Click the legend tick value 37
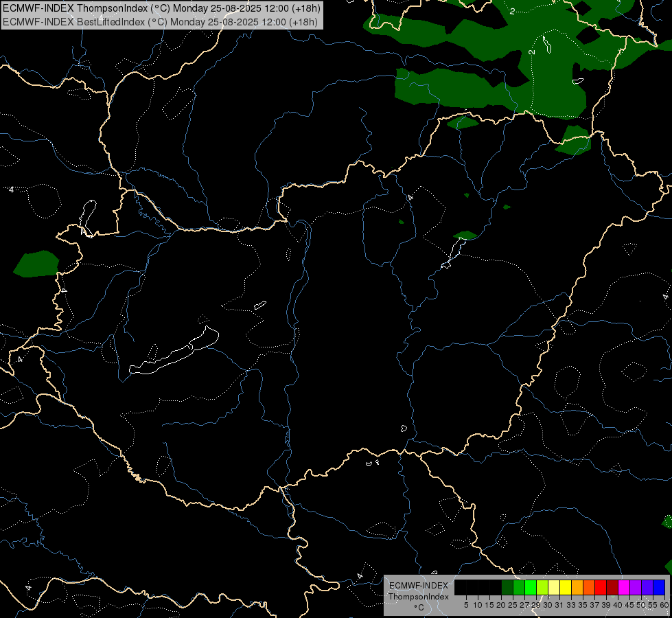Screen dimensions: 672x618 click(595, 605)
